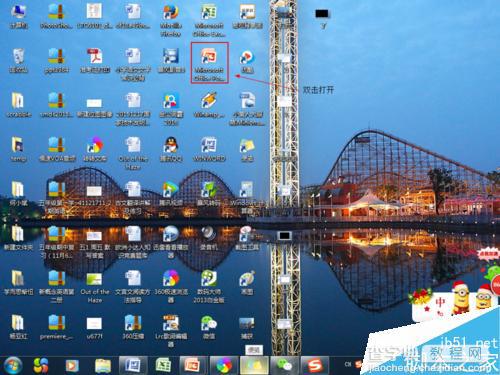Image resolution: width=500 pixels, height=375 pixels.
Task: Select the PDF document icon on desktop
Action: (x=95, y=60)
